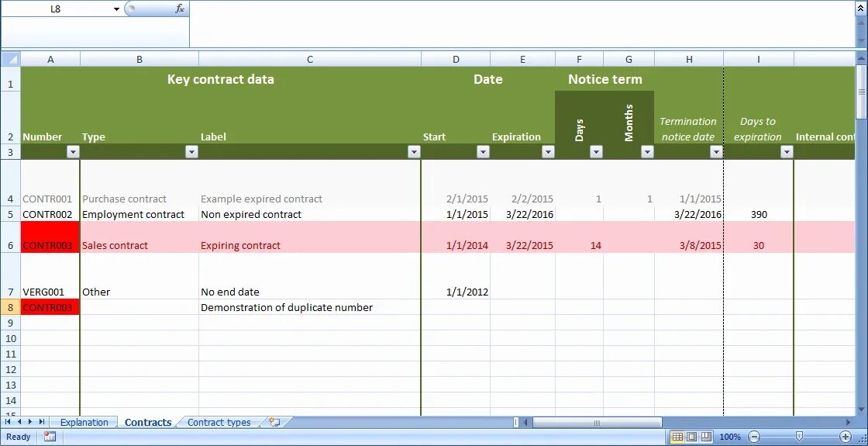Select the red CONTR003 cell in row 6

pos(50,237)
